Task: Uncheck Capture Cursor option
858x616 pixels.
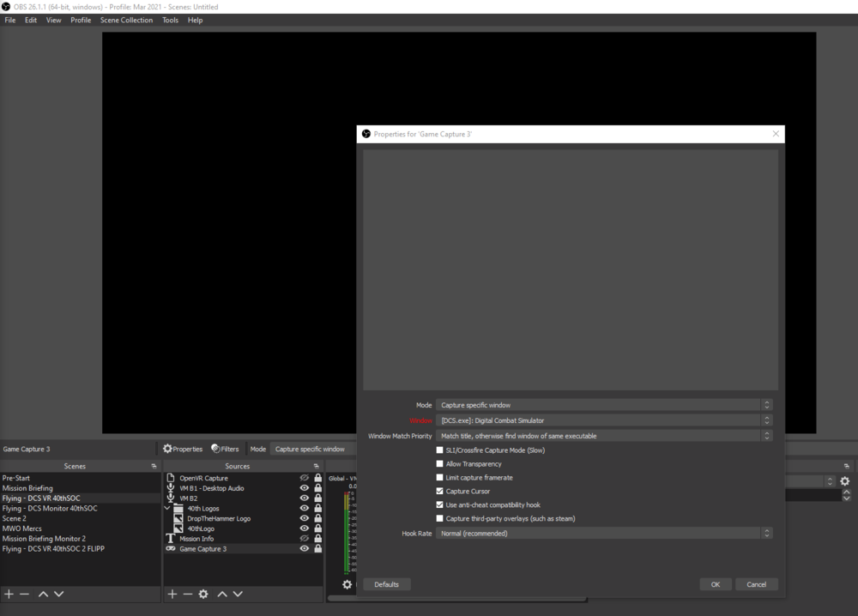Action: click(439, 492)
